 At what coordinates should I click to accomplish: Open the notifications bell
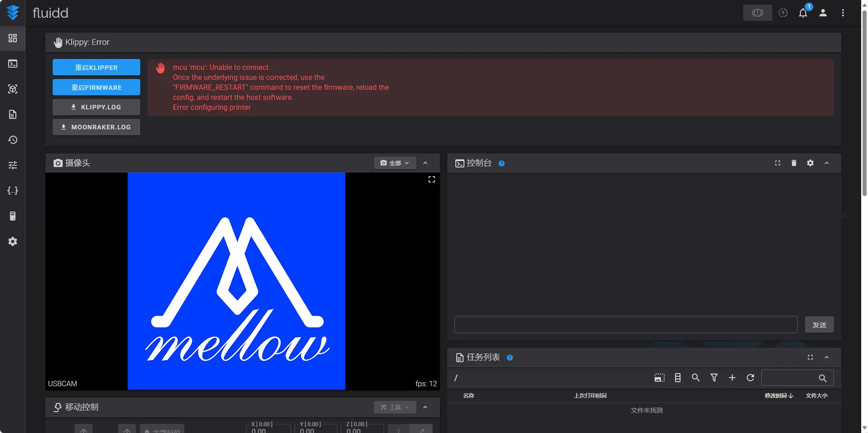tap(803, 13)
